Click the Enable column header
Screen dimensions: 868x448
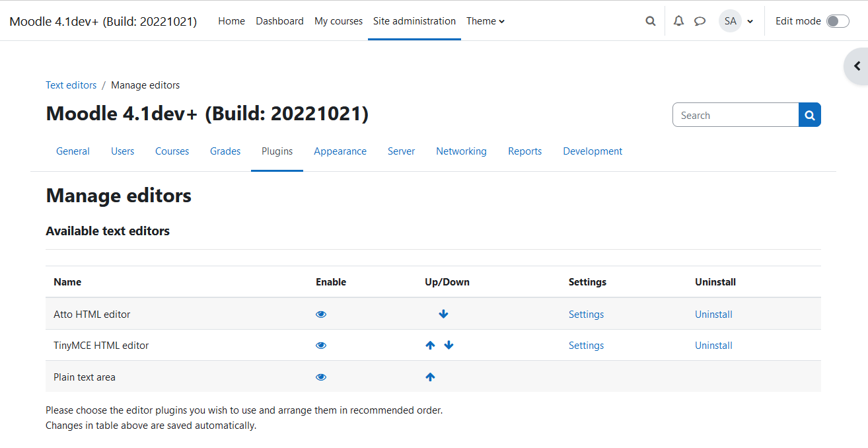click(331, 282)
